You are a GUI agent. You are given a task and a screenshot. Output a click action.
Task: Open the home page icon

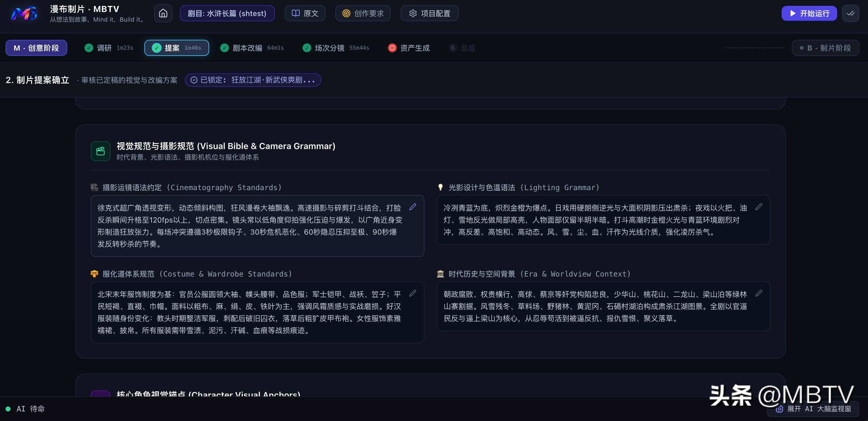pyautogui.click(x=163, y=14)
